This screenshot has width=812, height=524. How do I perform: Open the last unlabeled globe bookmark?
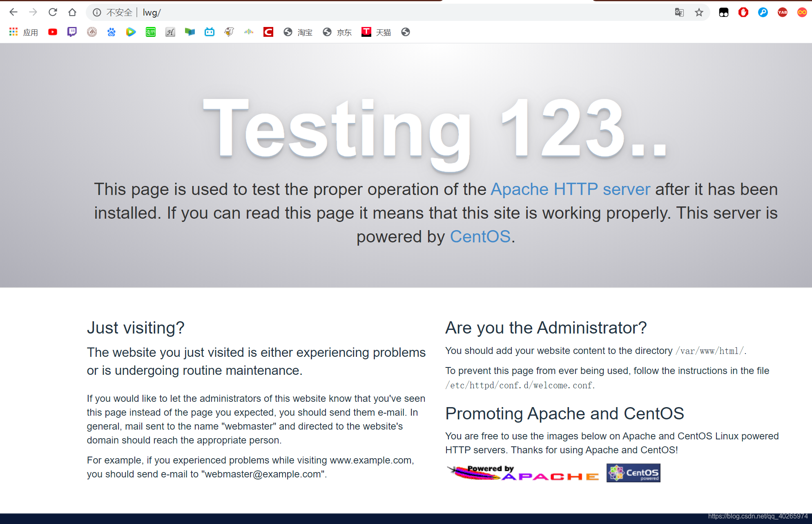[x=406, y=32]
